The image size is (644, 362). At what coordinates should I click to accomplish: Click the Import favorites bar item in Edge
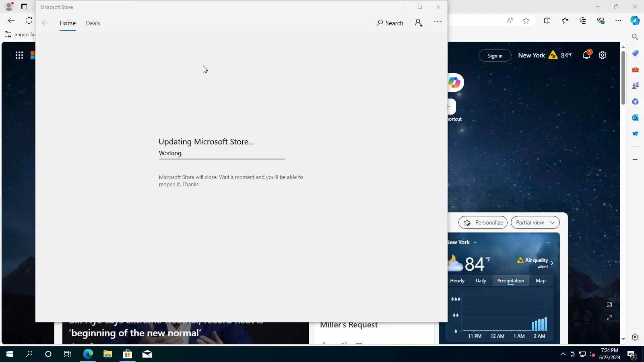(20, 35)
